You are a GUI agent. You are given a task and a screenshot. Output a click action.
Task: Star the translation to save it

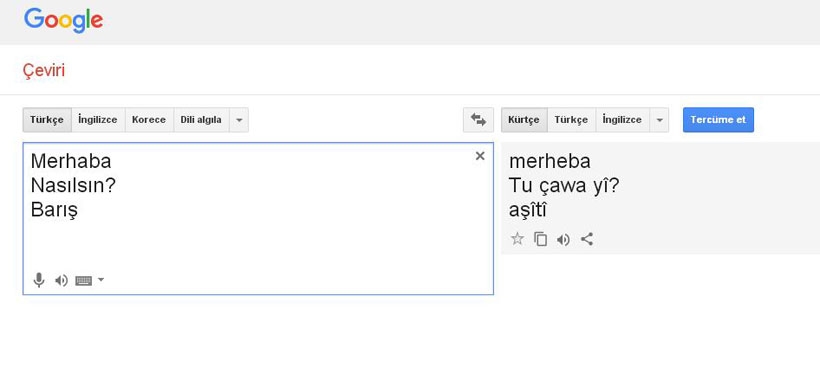pyautogui.click(x=517, y=240)
